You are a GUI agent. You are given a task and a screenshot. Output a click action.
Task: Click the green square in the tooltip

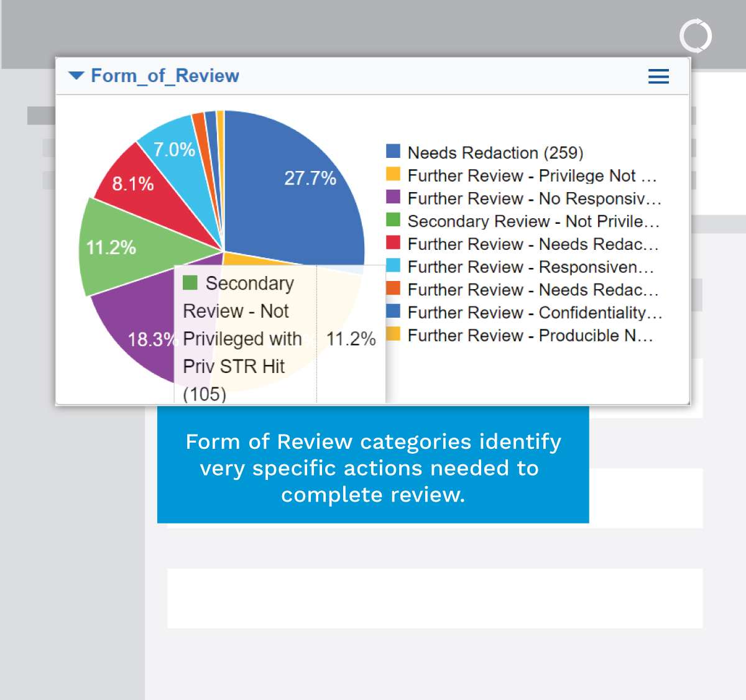[x=190, y=283]
